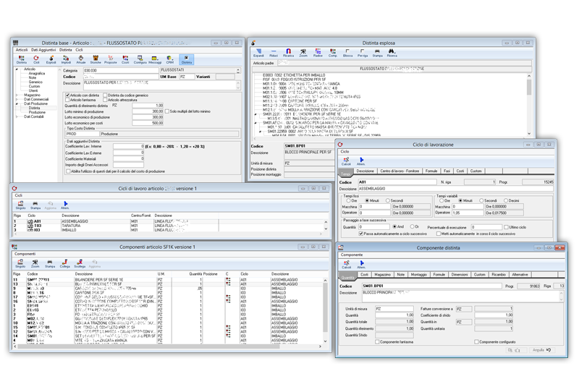Viewport: 579px width, 392px height.
Task: Expand the Magazzino tree node
Action: click(x=17, y=95)
